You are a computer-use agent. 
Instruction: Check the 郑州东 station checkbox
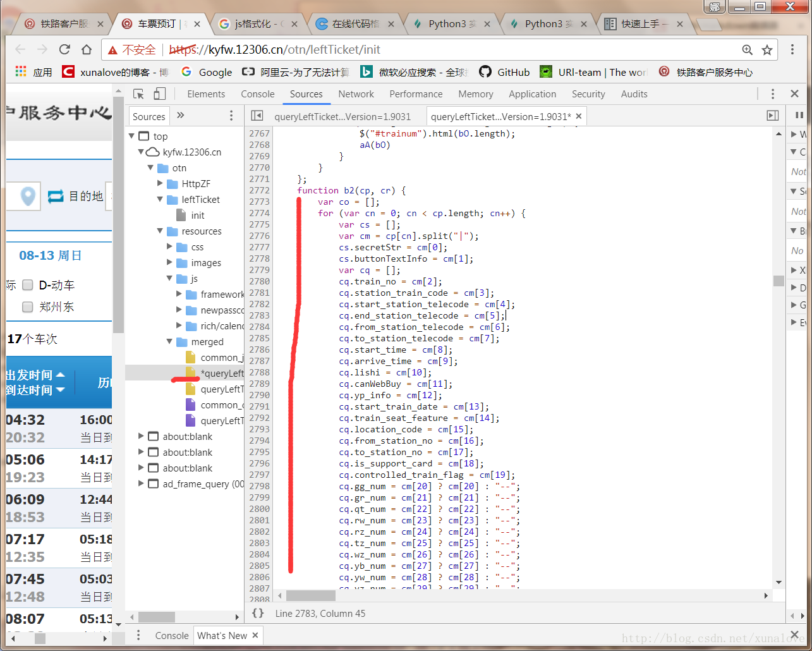click(x=27, y=307)
